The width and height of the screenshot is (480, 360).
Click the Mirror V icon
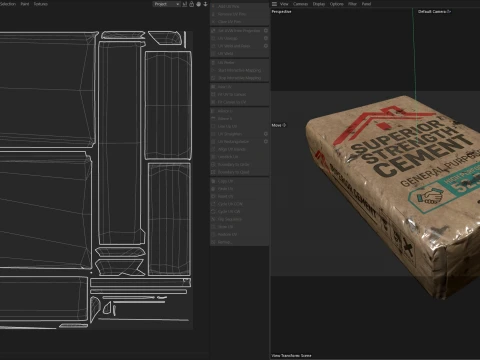pos(214,119)
